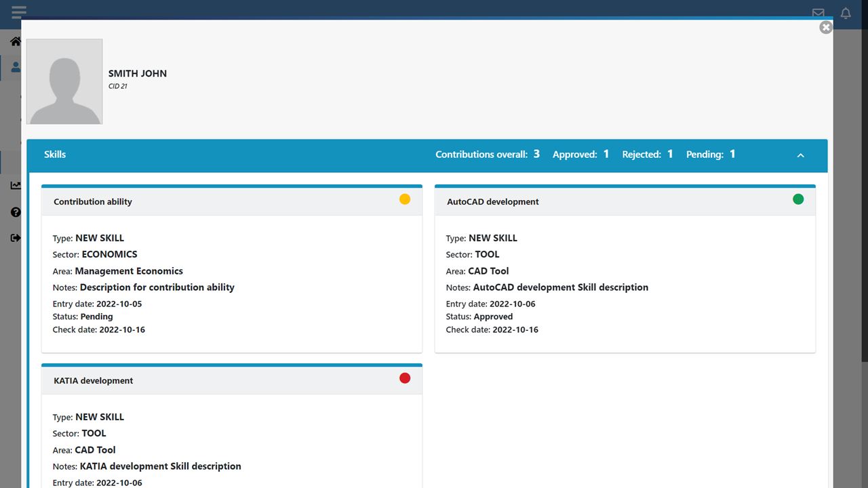Open the notifications bell

tap(846, 13)
